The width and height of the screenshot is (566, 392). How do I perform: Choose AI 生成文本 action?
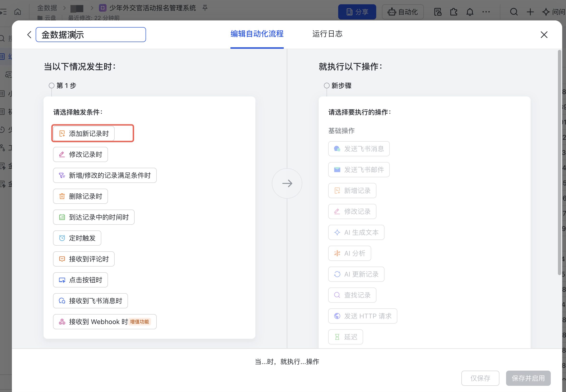pyautogui.click(x=356, y=232)
